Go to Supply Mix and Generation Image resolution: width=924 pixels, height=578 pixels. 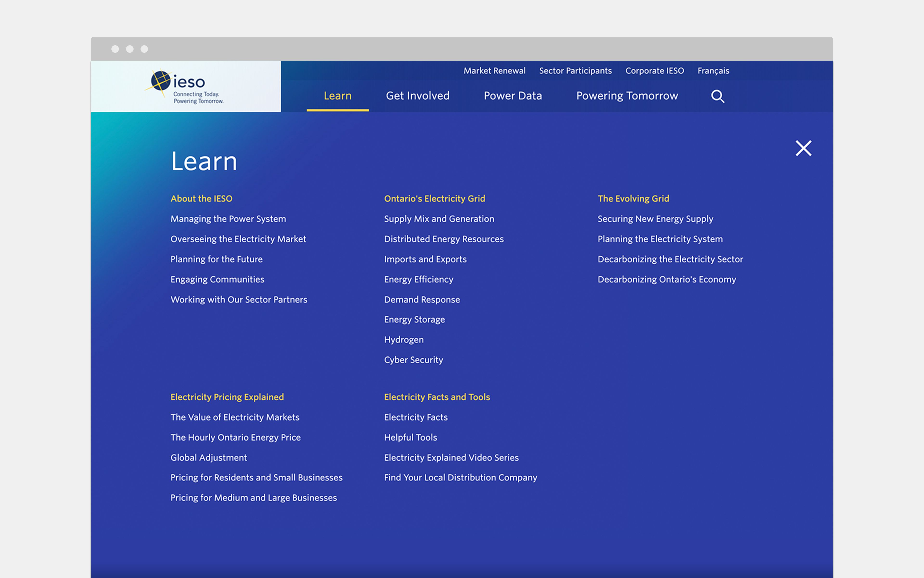click(439, 219)
